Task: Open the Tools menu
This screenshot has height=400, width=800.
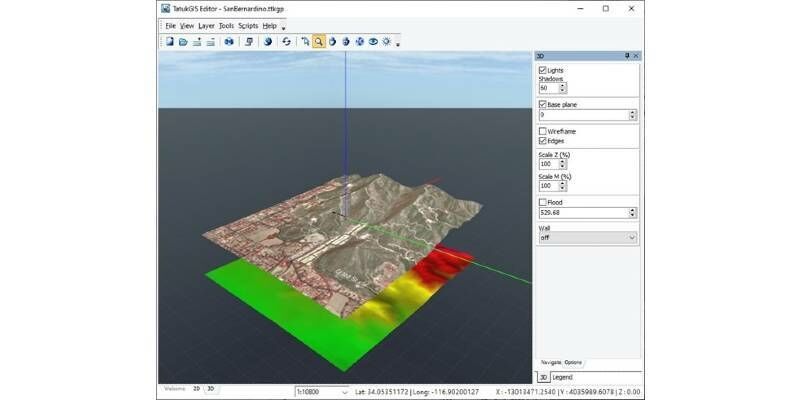Action: pyautogui.click(x=226, y=26)
